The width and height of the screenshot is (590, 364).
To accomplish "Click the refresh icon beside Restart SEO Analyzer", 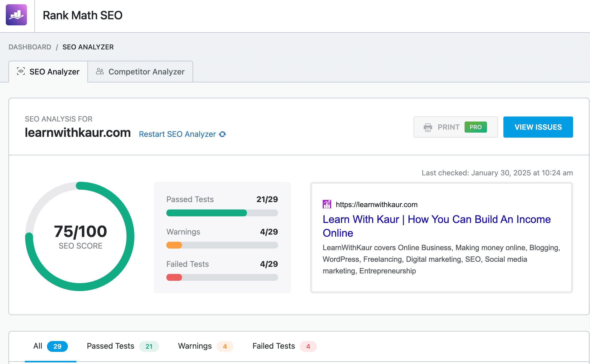I will click(x=223, y=134).
